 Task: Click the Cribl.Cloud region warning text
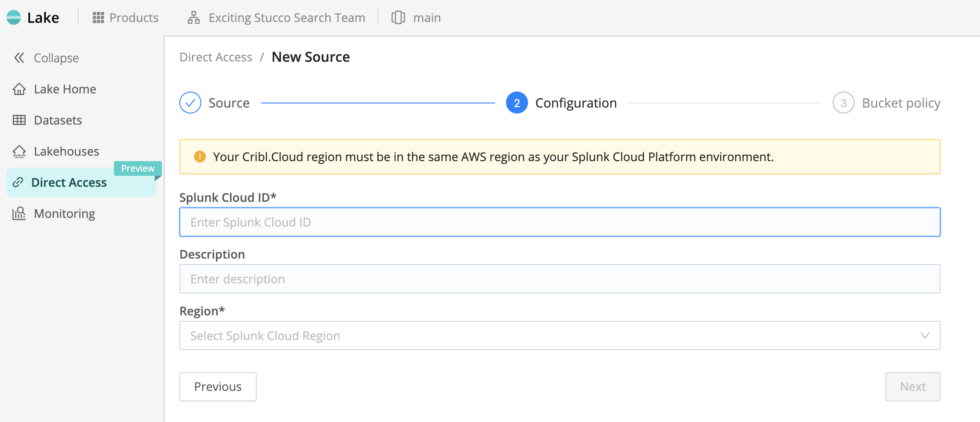pyautogui.click(x=493, y=157)
